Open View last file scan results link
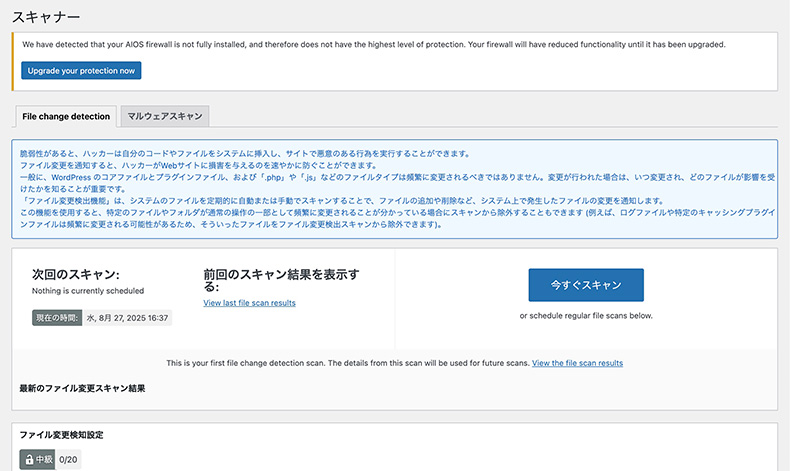Screen dimensions: 790x471 click(249, 303)
